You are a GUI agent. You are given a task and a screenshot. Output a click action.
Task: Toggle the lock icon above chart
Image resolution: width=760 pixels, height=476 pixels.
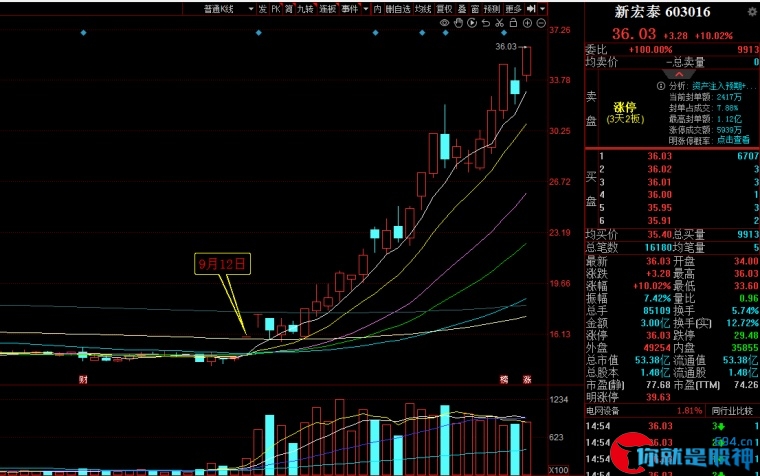click(x=514, y=23)
